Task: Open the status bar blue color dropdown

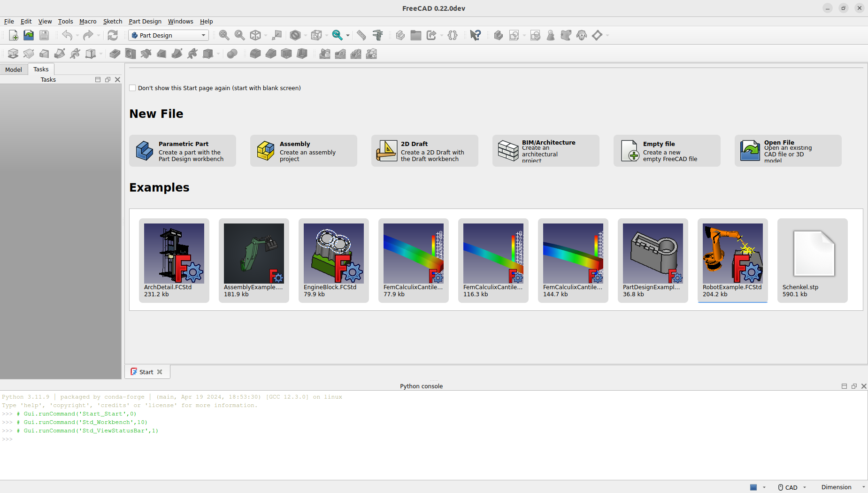Action: coord(757,487)
